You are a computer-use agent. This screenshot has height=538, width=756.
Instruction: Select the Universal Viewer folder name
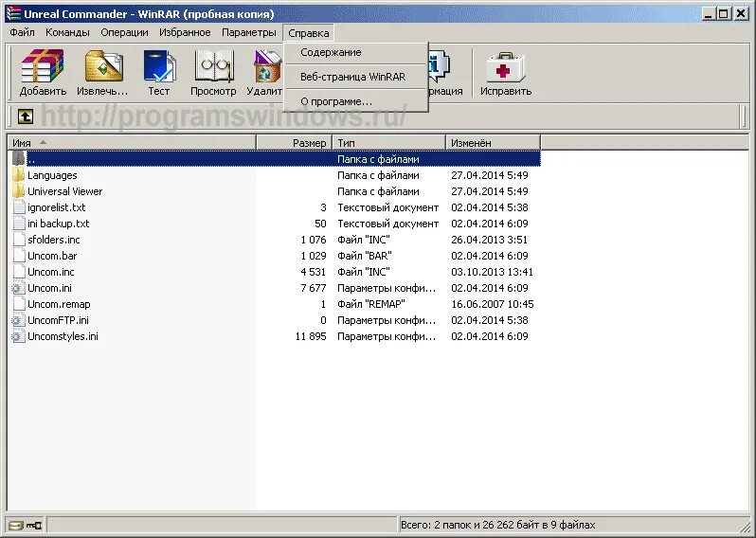click(65, 191)
